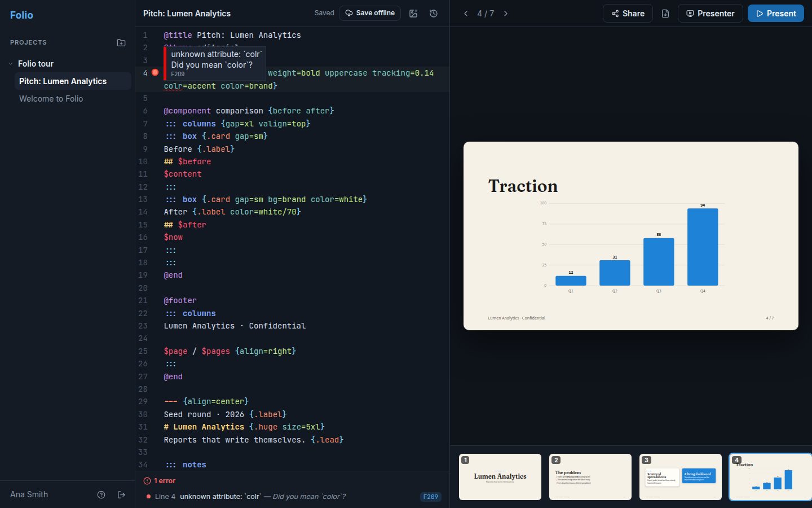This screenshot has height=508, width=812.
Task: Toggle the 1 error panel header
Action: (x=160, y=481)
